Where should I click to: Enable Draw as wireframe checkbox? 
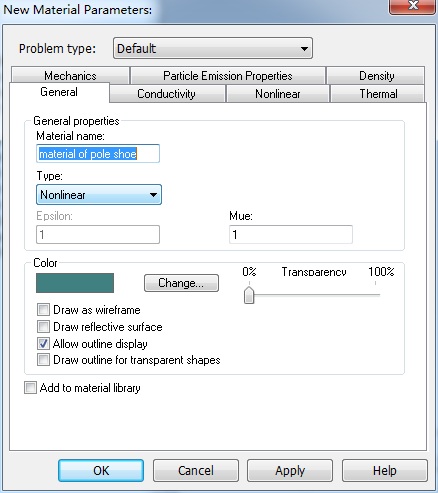pos(43,310)
